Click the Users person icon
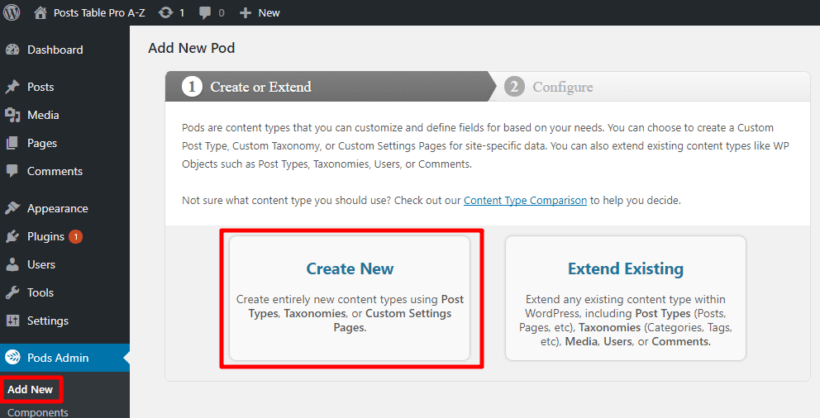This screenshot has width=820, height=418. [x=13, y=265]
